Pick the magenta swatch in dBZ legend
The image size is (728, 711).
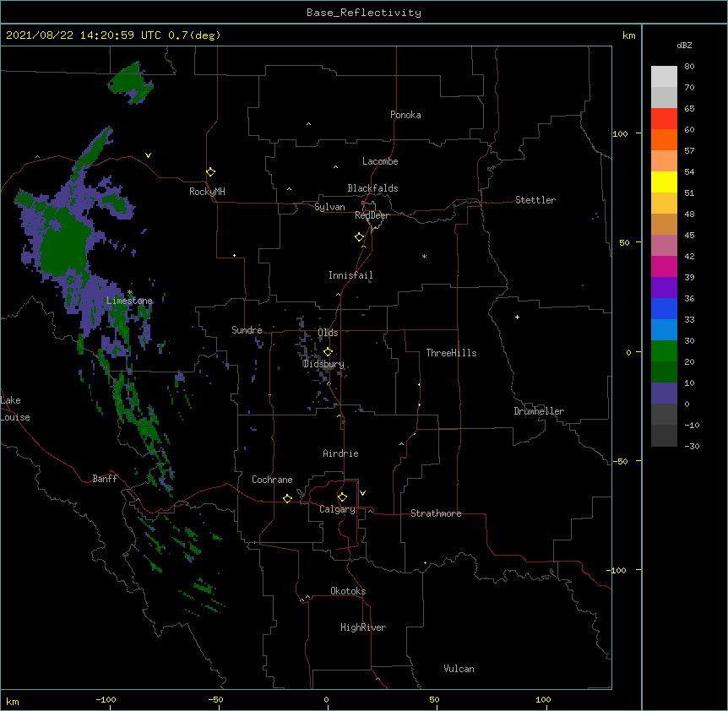[664, 266]
